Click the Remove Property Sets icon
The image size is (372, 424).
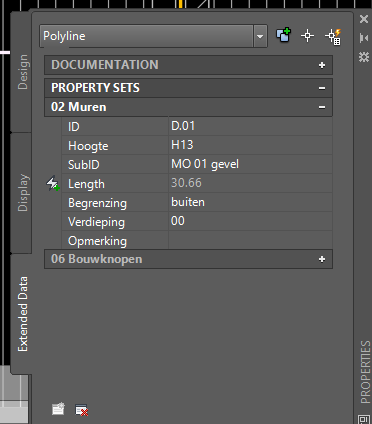82,410
